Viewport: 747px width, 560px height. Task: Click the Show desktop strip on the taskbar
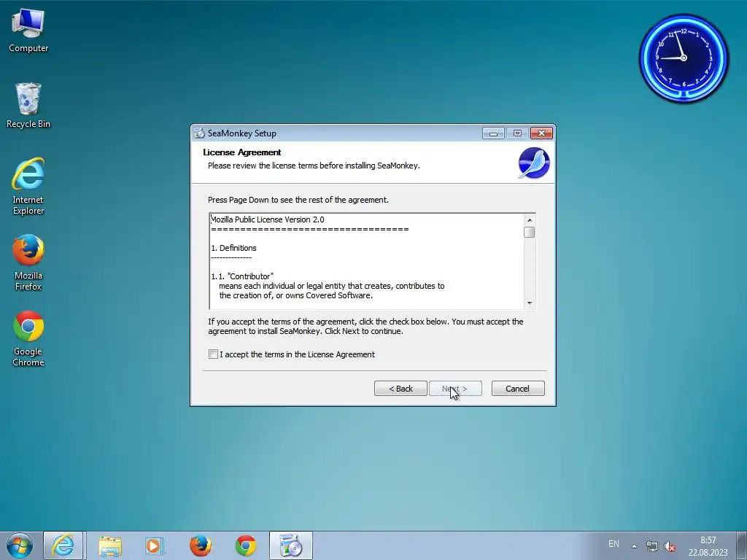(x=743, y=545)
